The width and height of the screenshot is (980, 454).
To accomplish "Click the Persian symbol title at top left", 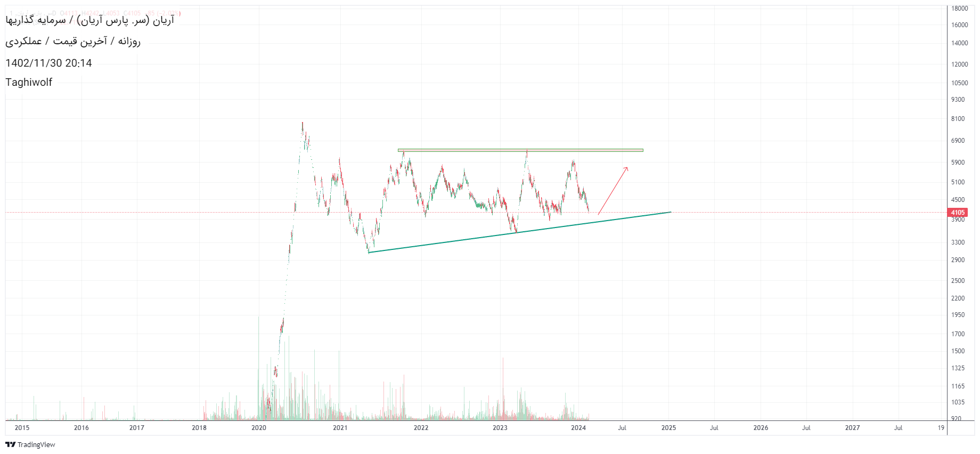I will 89,20.
